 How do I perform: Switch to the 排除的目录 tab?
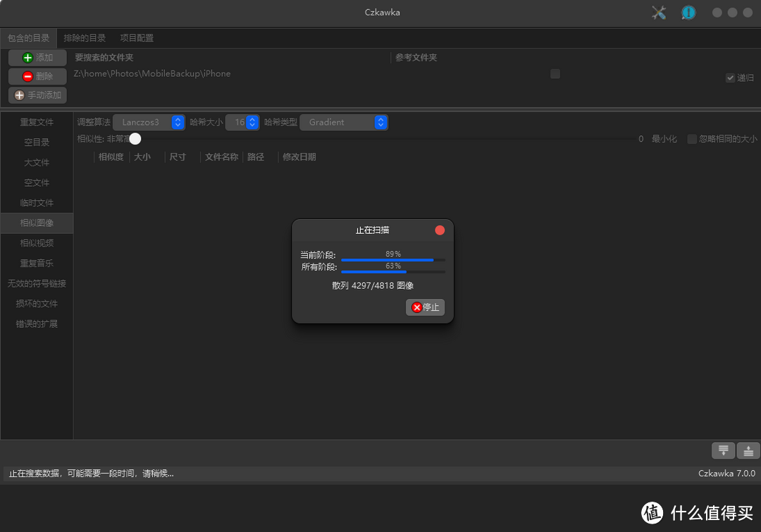pyautogui.click(x=85, y=38)
